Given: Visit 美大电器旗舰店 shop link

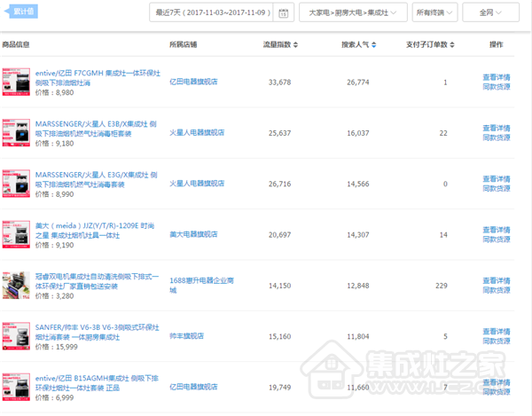Looking at the screenshot, I should pyautogui.click(x=193, y=234).
